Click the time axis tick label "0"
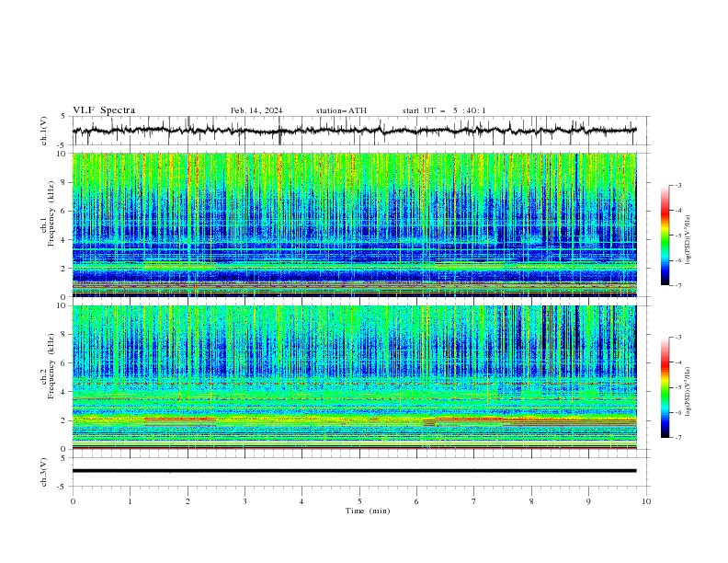 pyautogui.click(x=73, y=501)
